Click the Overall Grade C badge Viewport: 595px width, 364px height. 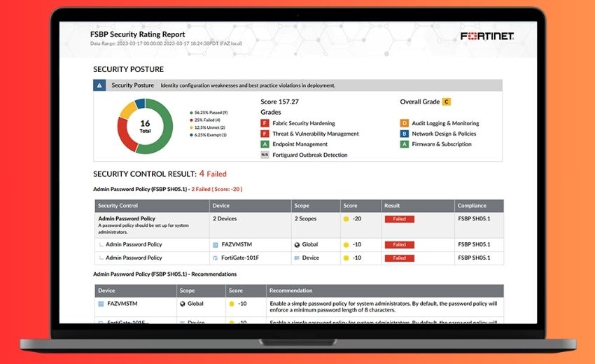(x=447, y=101)
